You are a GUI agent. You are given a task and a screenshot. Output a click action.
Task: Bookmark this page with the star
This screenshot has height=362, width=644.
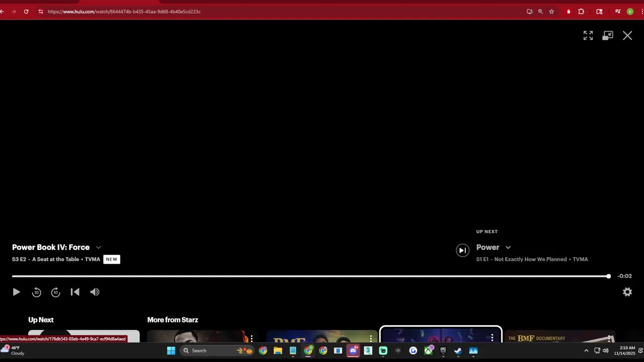[551, 12]
